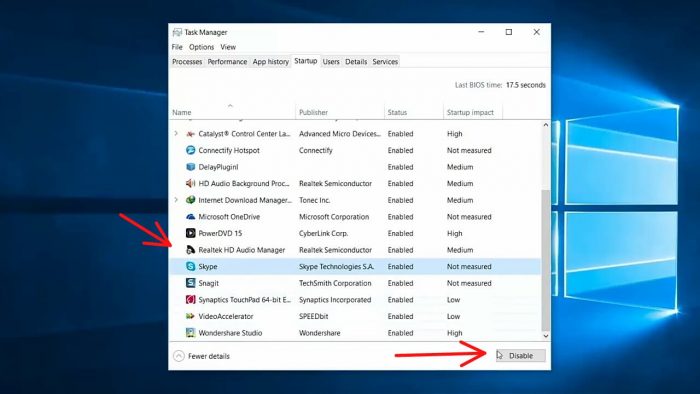This screenshot has width=700, height=394.
Task: Click Medium impact in the DelayPluginI row
Action: pos(460,167)
